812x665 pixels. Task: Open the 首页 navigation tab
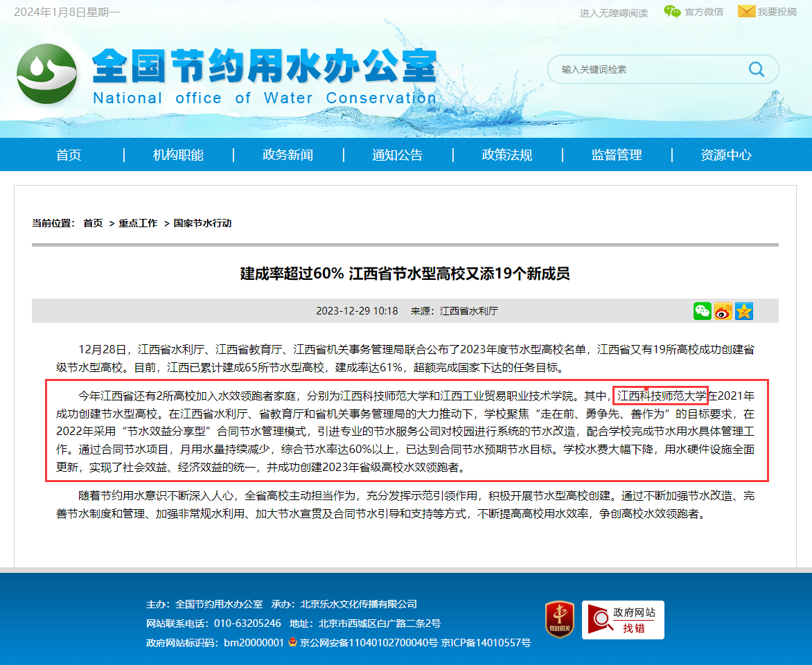(69, 155)
